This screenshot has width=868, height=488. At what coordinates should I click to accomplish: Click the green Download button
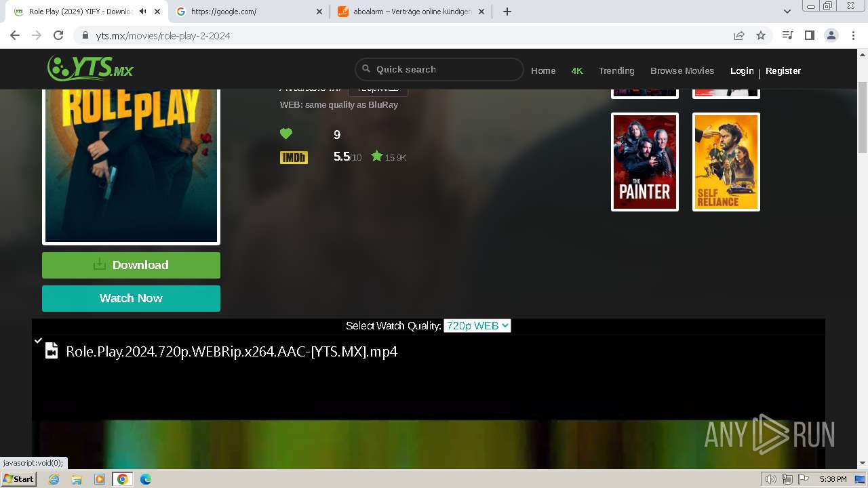click(x=131, y=265)
